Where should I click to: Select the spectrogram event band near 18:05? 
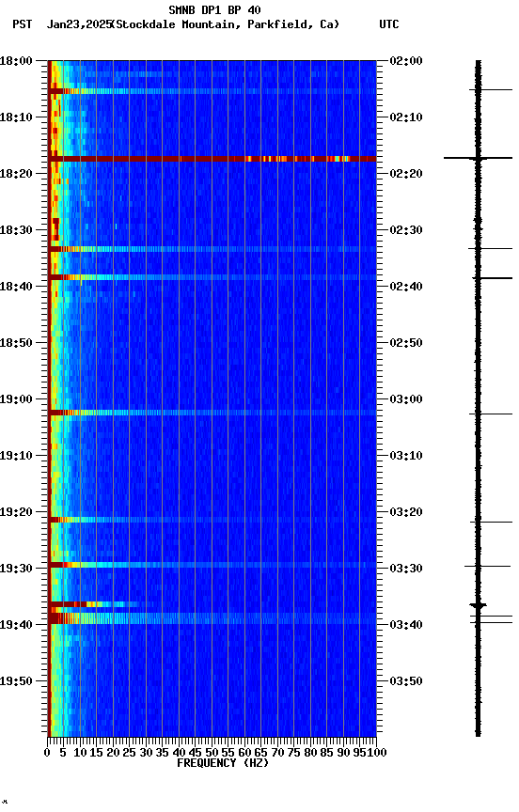[212, 91]
